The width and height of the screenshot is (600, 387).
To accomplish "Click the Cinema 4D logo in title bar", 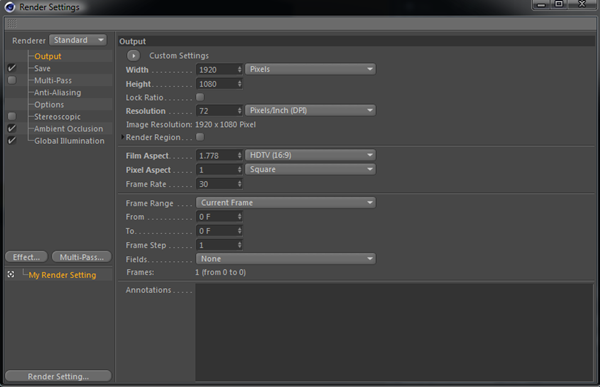I will click(9, 7).
